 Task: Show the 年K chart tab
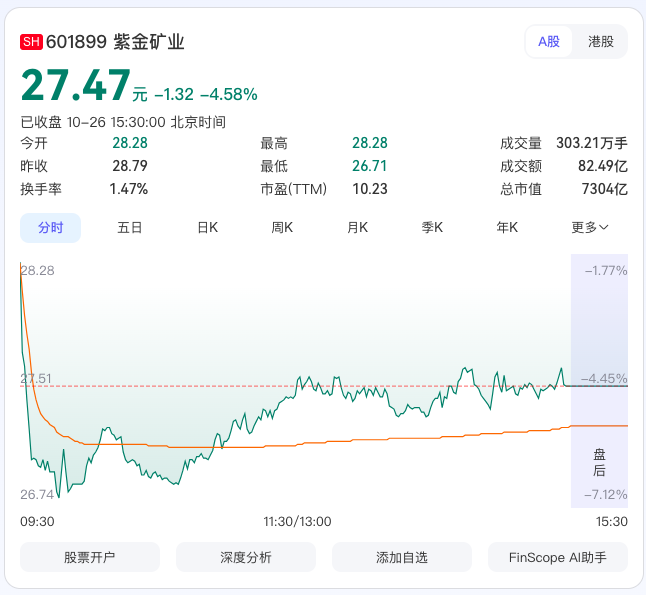click(x=507, y=228)
